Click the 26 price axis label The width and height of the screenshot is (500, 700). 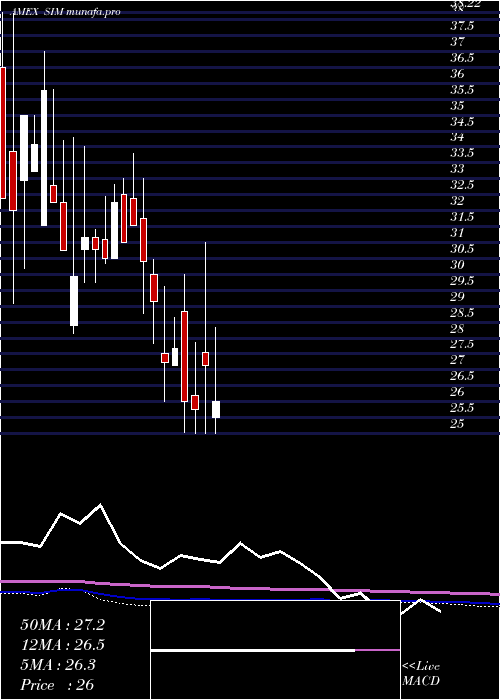coord(458,392)
